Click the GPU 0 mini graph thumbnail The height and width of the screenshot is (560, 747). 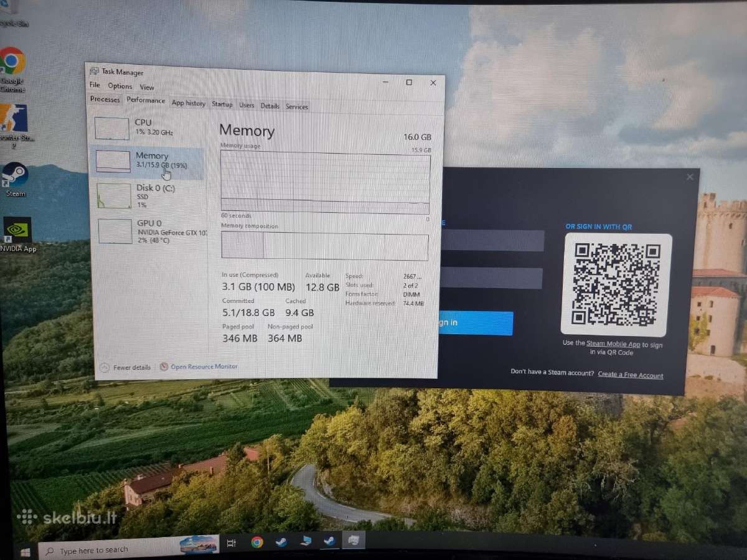point(115,231)
